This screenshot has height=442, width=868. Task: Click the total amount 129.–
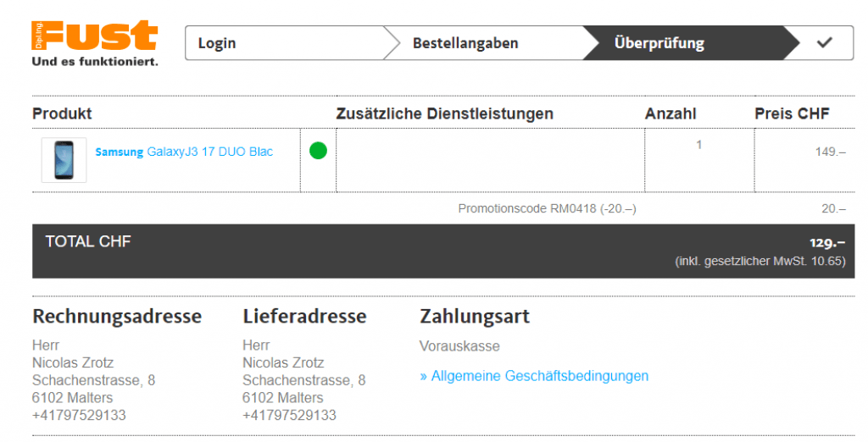click(827, 242)
